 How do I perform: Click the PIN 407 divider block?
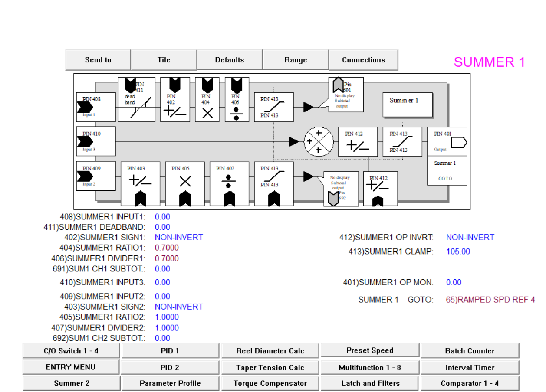pyautogui.click(x=229, y=183)
